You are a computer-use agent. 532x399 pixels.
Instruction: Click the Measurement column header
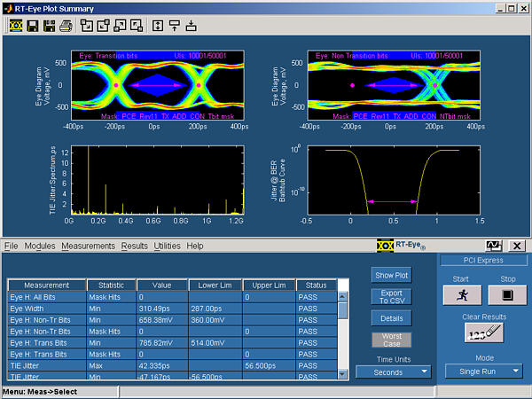click(46, 285)
